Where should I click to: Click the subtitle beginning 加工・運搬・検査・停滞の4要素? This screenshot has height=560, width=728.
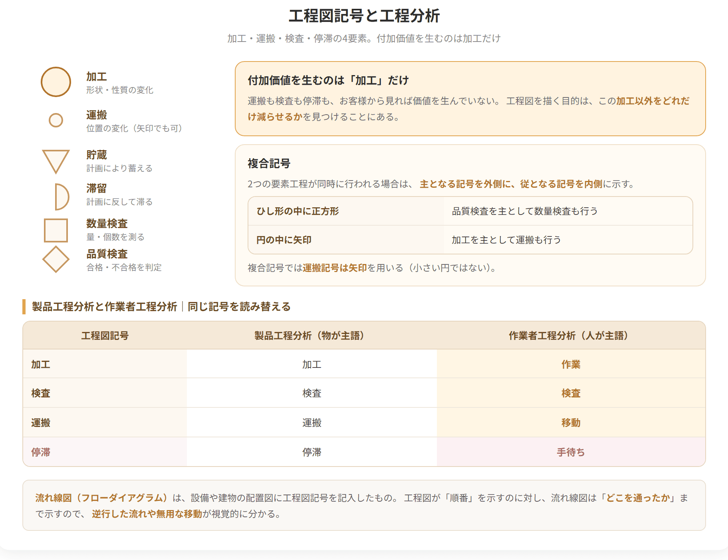coord(364,38)
